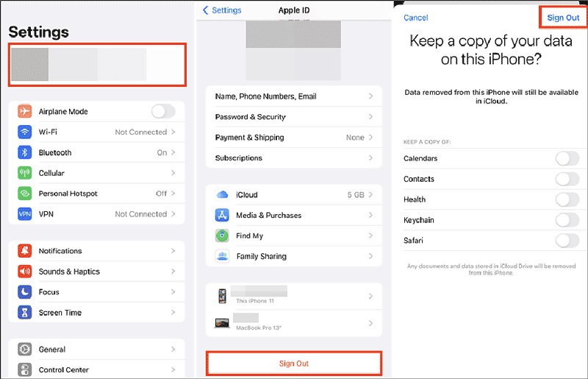Tap VPN "Not Connected" status text
This screenshot has width=588, height=379.
(x=140, y=214)
